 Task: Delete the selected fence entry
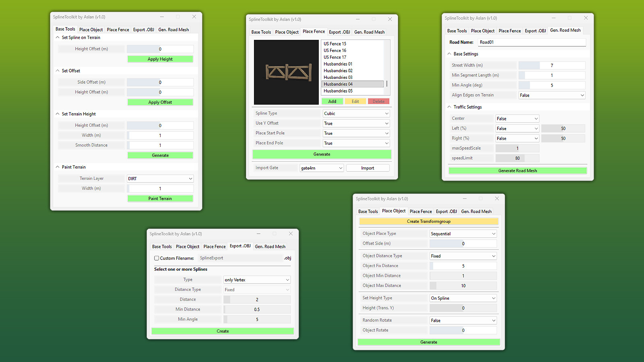pos(378,101)
